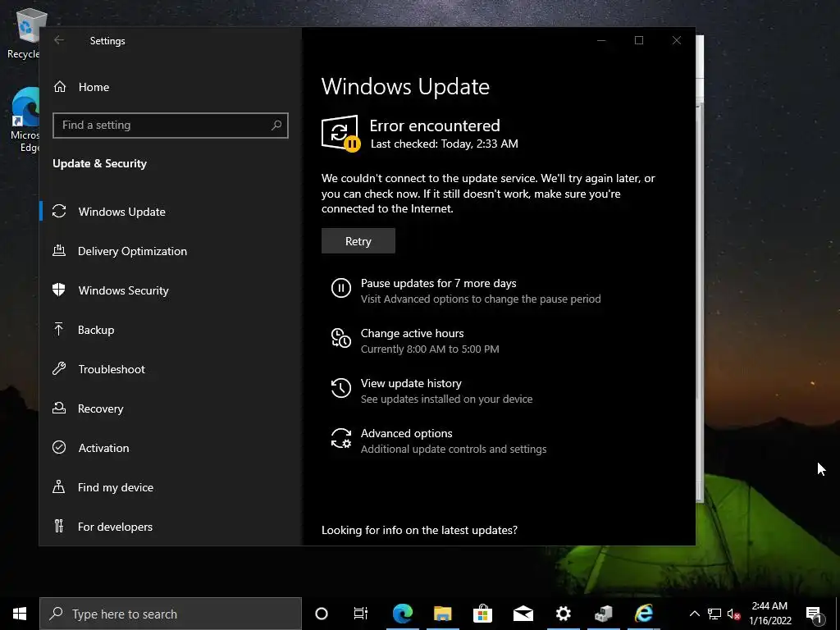Viewport: 840px width, 630px height.
Task: Click the "Update & Security" heading
Action: click(99, 163)
